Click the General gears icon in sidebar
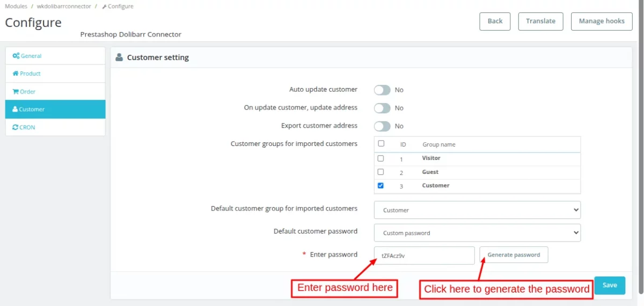The width and height of the screenshot is (644, 306). click(x=16, y=56)
